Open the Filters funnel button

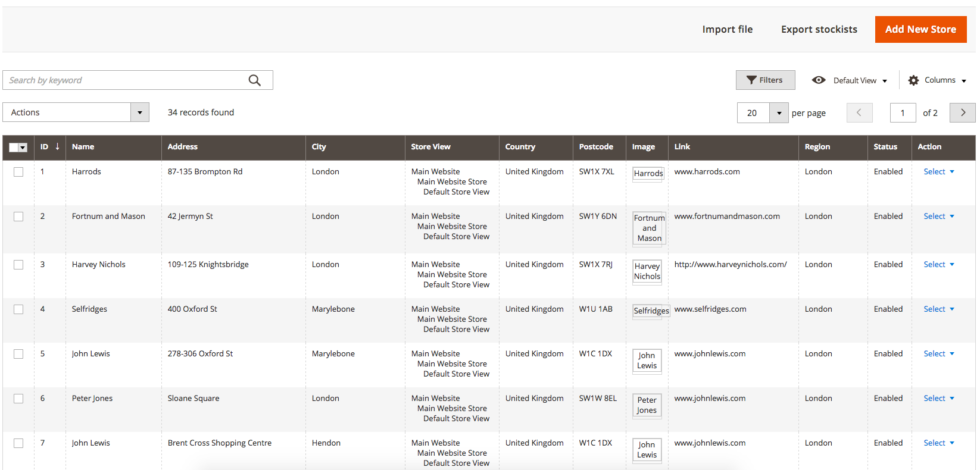coord(765,80)
